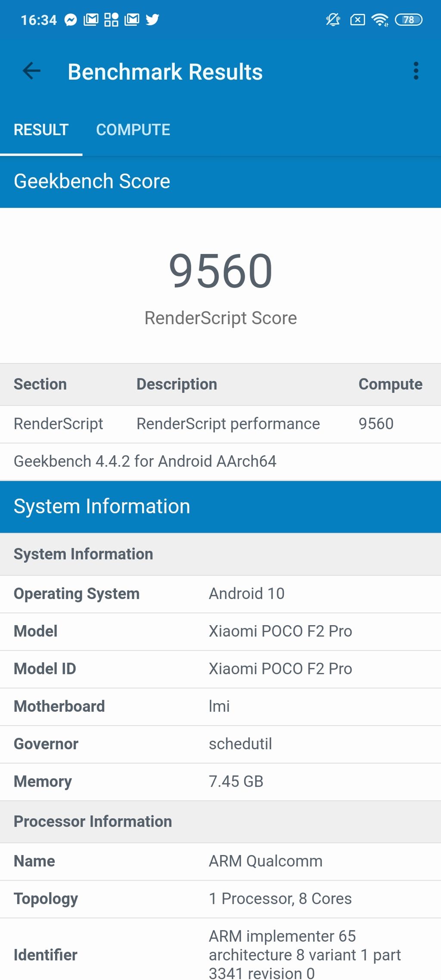Tap the Geekbench 4.4.2 version text
The width and height of the screenshot is (441, 980).
pos(145,461)
